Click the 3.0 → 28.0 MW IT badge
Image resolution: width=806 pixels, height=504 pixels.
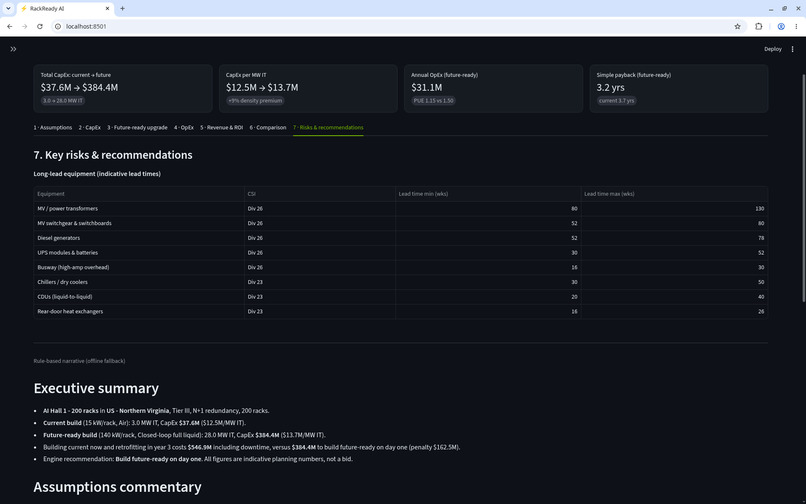(x=63, y=101)
